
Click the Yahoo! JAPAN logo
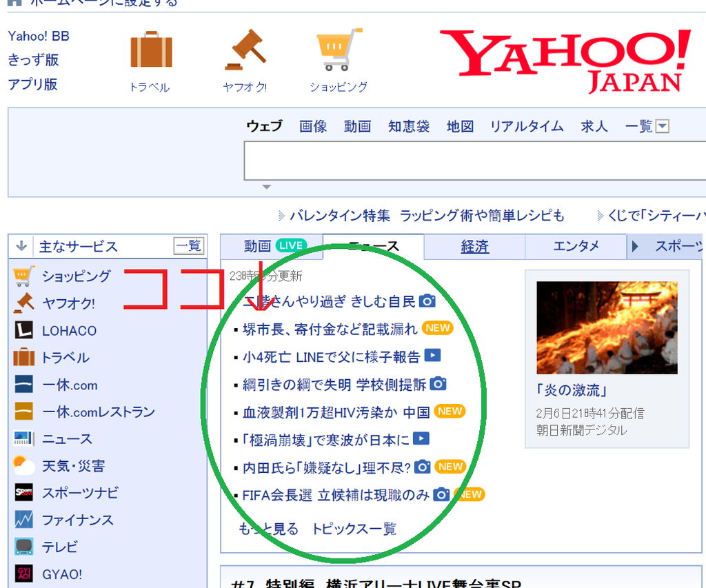coord(565,61)
